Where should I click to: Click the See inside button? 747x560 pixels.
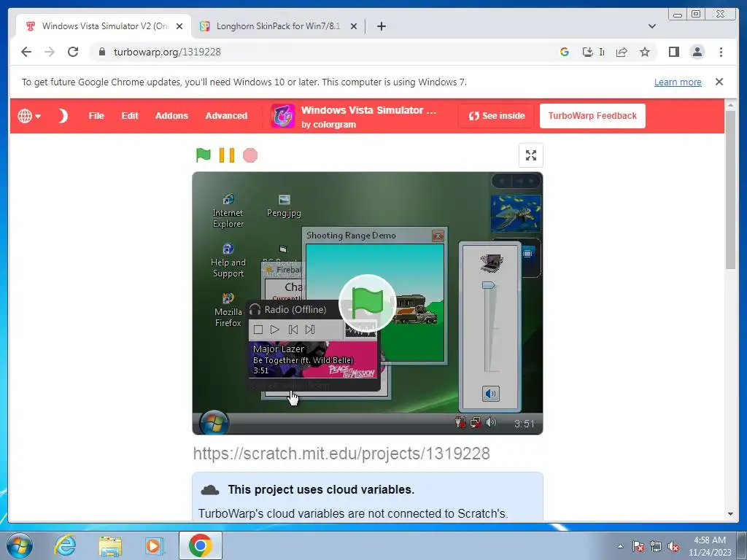[x=496, y=116]
